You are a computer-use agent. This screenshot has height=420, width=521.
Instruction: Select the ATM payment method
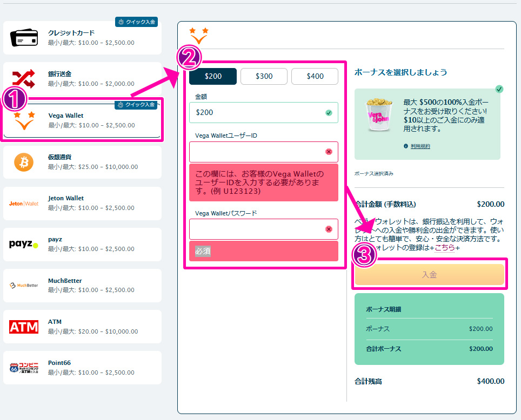(x=82, y=327)
